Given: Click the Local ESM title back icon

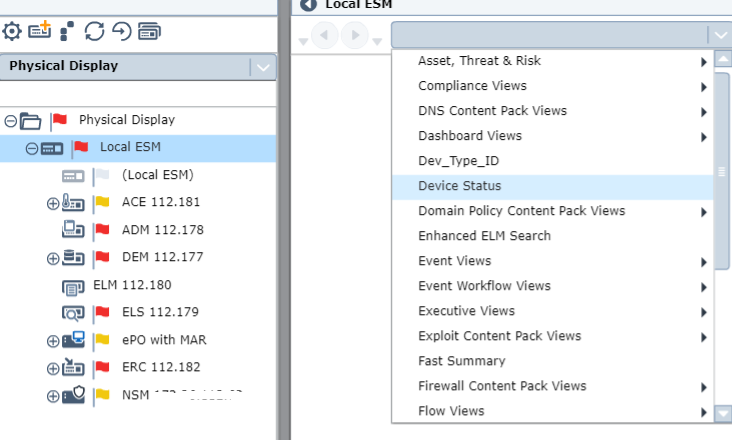Looking at the screenshot, I should [308, 4].
